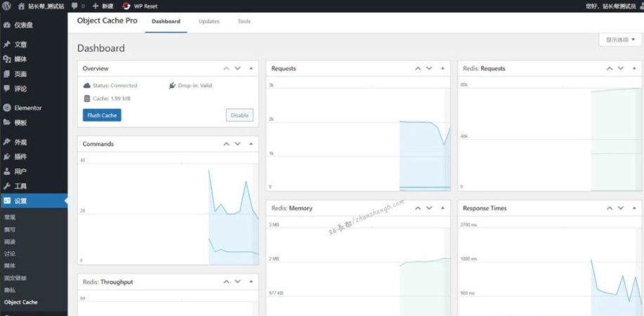The height and width of the screenshot is (316, 644).
Task: Move Redis Memory panel down arrow
Action: [x=429, y=209]
